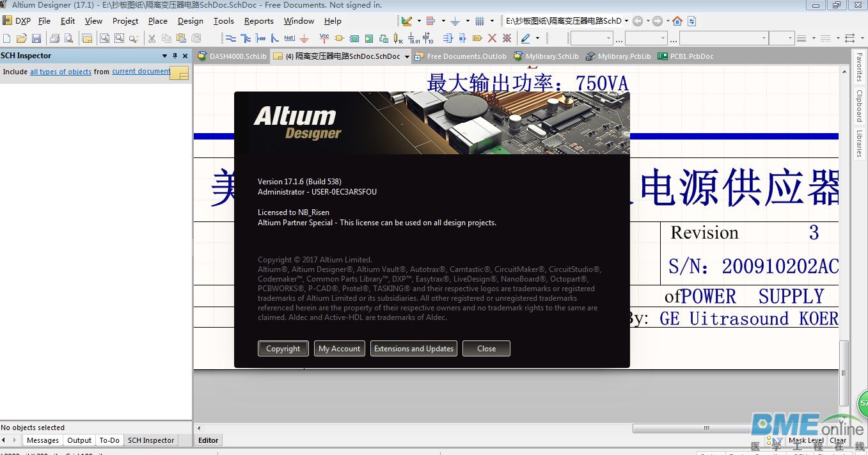
Task: Click the Save disk icon
Action: [36, 38]
